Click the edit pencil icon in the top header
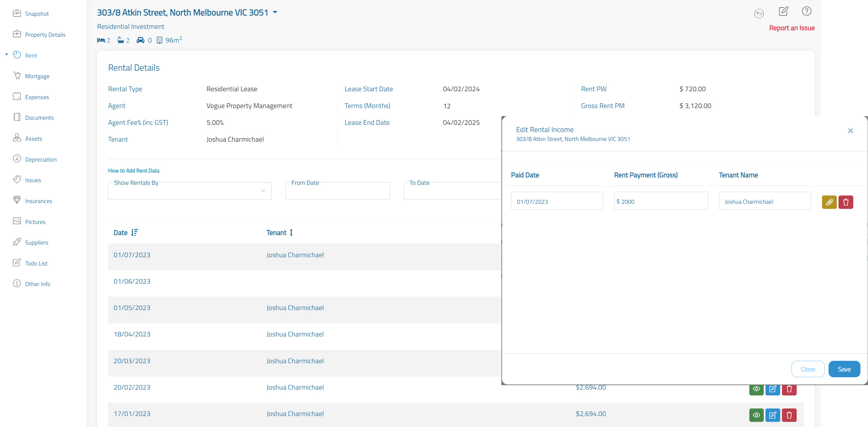Image resolution: width=868 pixels, height=427 pixels. pos(783,12)
